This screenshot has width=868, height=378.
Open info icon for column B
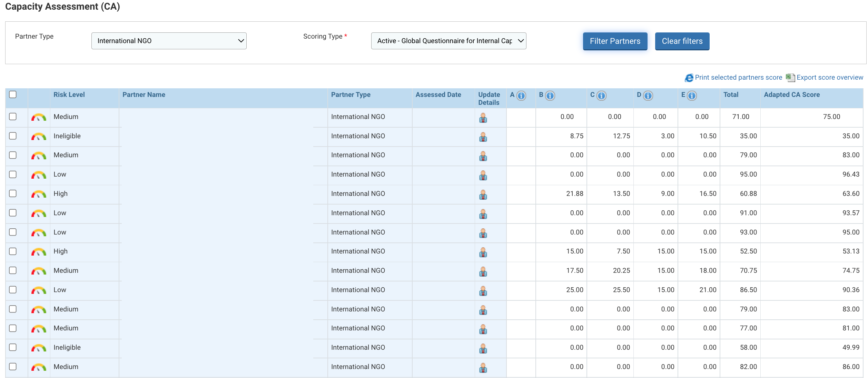tap(550, 96)
